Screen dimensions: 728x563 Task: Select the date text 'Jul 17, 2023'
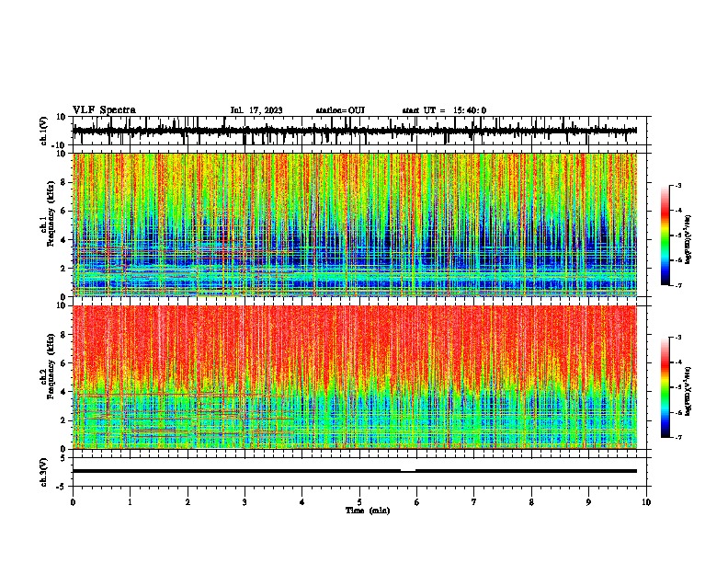(256, 110)
